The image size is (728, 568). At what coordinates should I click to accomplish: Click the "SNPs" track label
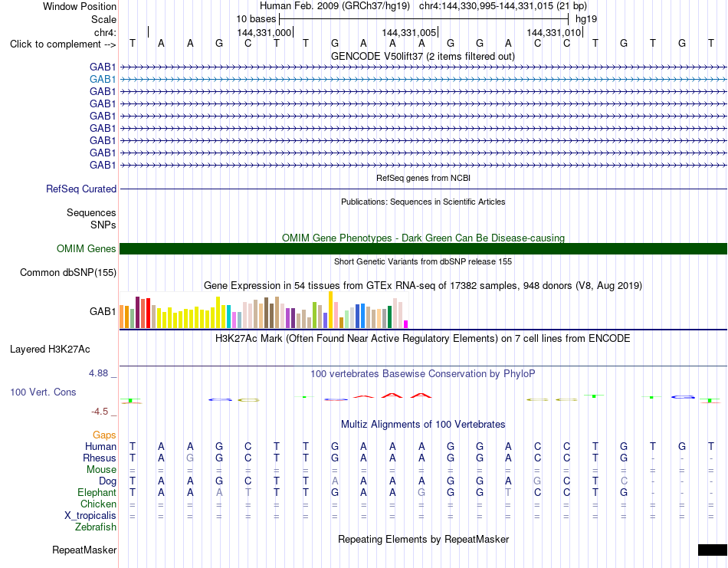(103, 225)
